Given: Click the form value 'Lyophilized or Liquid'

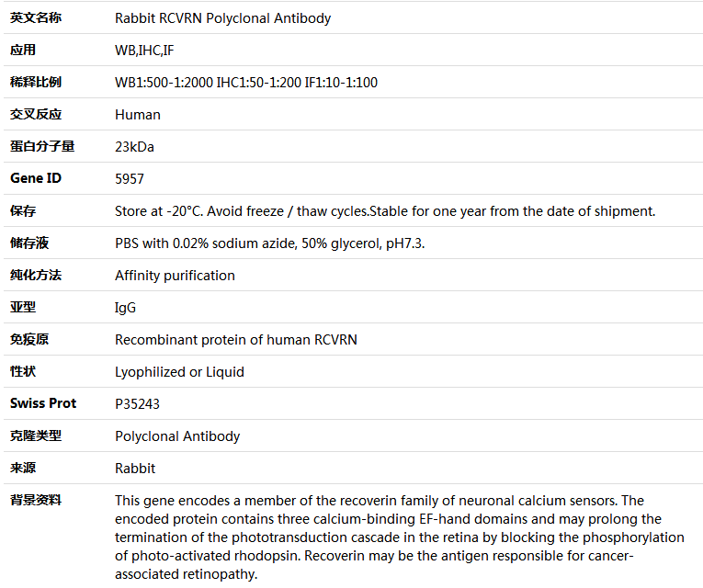Looking at the screenshot, I should coord(179,372).
